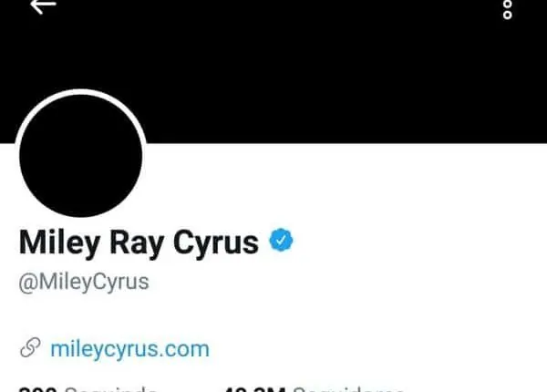Tap the following count number

coord(37,388)
